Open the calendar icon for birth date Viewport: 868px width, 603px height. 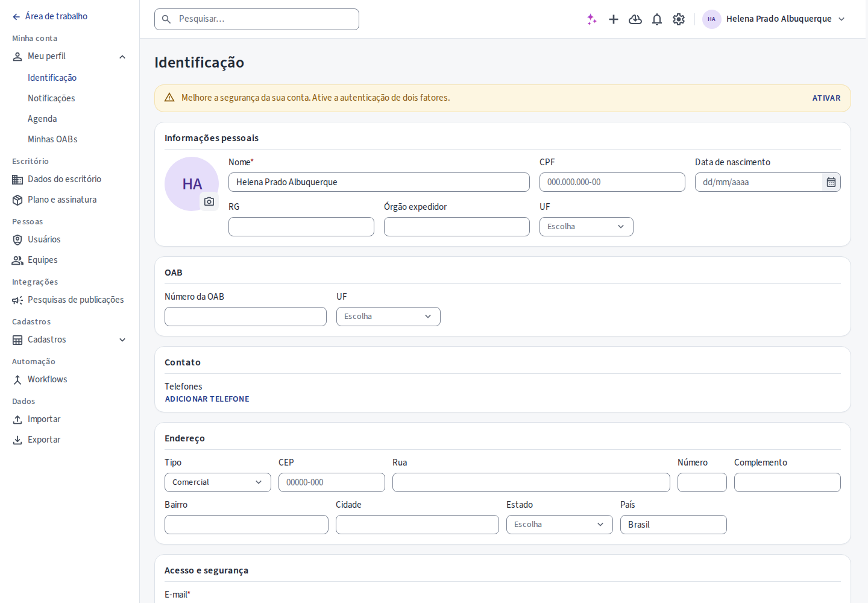[x=831, y=182]
